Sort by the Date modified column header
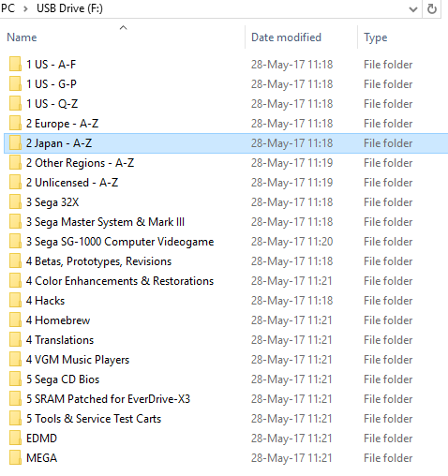The height and width of the screenshot is (476, 448). pos(286,37)
